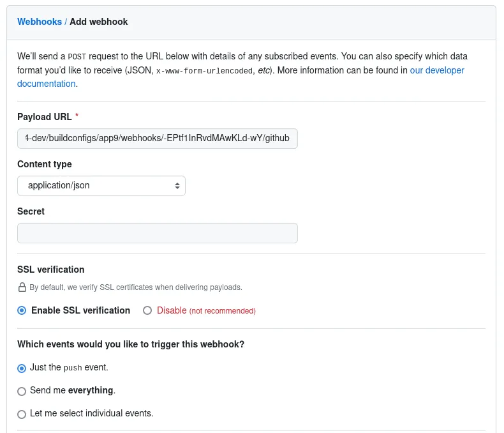The image size is (504, 433).
Task: Select Let me select individual events
Action: coord(22,414)
